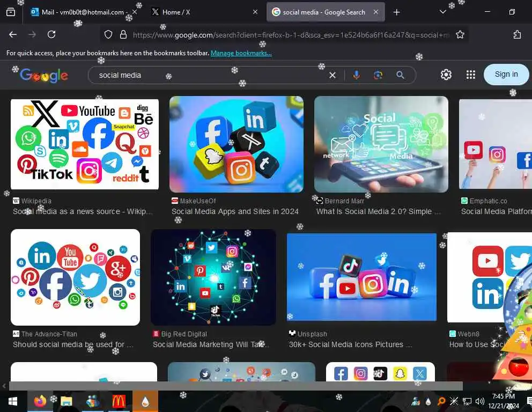Open Should social media be used for link

(x=73, y=344)
